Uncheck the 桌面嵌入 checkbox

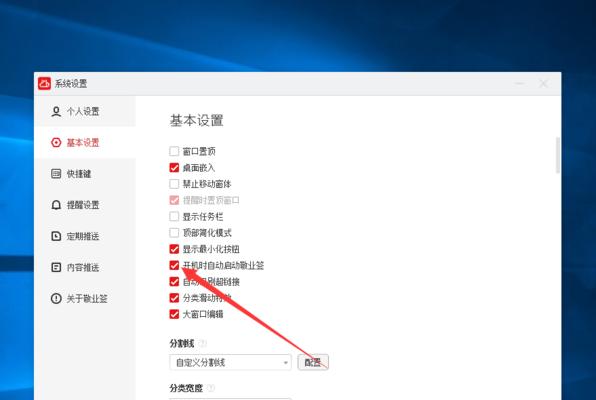pos(174,168)
